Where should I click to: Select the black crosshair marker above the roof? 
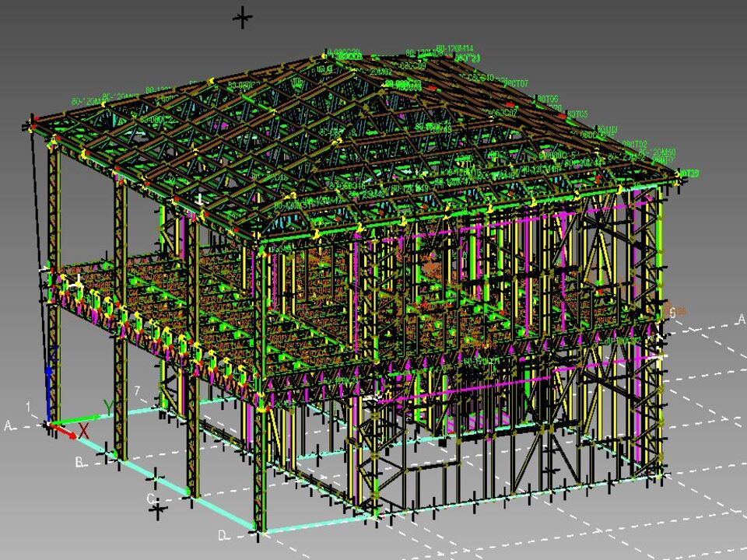(243, 17)
